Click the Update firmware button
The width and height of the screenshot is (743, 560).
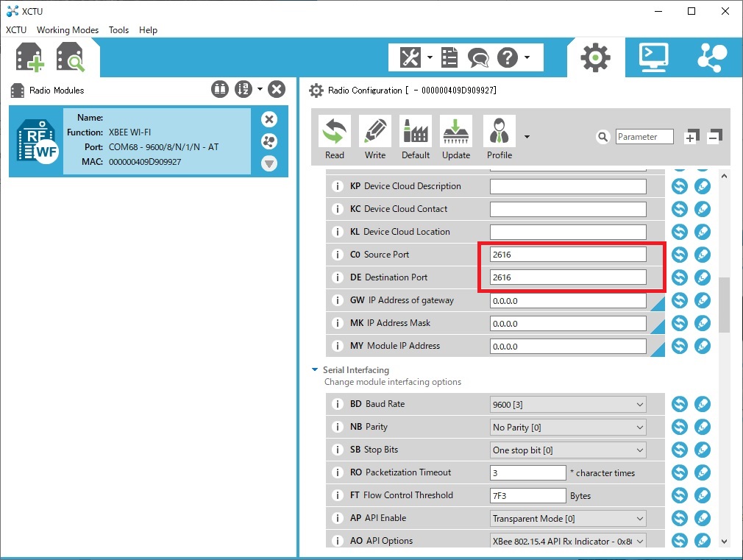pyautogui.click(x=456, y=138)
